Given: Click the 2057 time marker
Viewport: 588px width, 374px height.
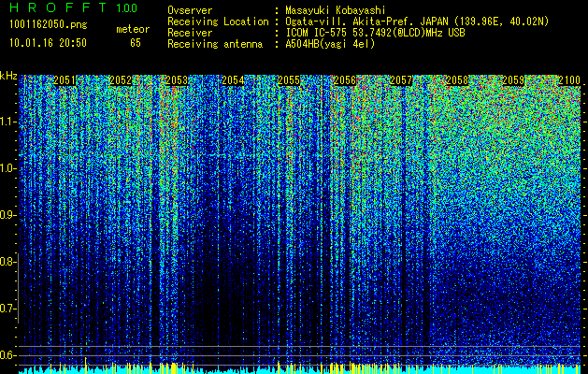Looking at the screenshot, I should pos(401,80).
